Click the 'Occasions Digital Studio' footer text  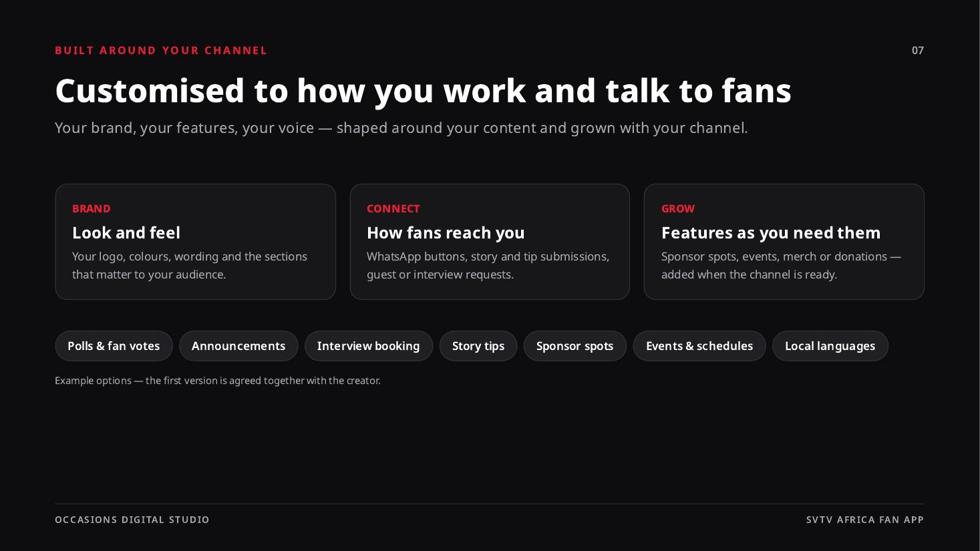(x=132, y=520)
